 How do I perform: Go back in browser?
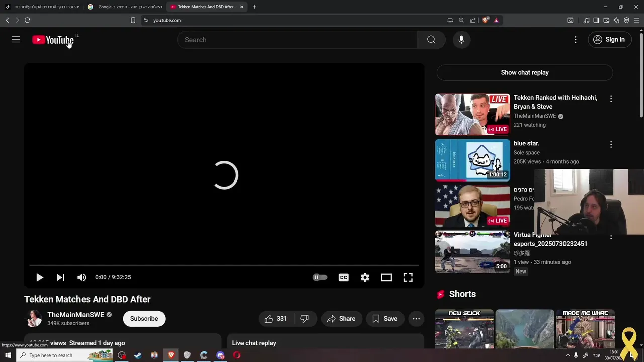click(7, 20)
